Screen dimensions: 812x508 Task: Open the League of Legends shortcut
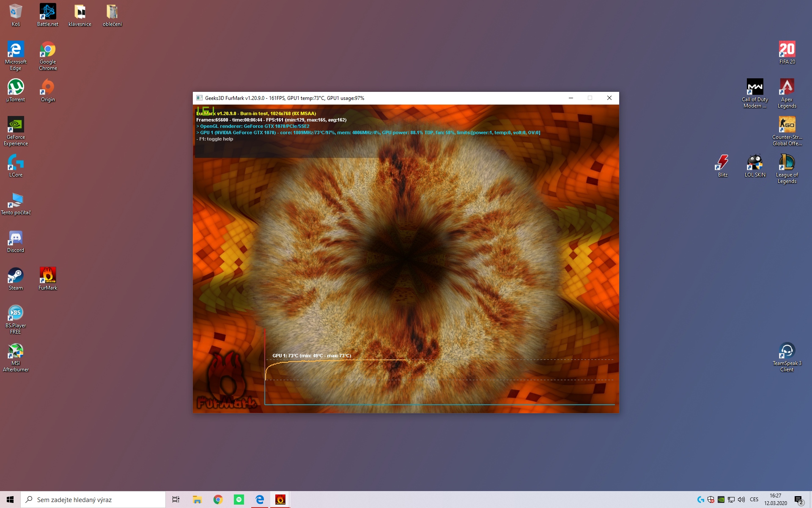[x=787, y=168]
